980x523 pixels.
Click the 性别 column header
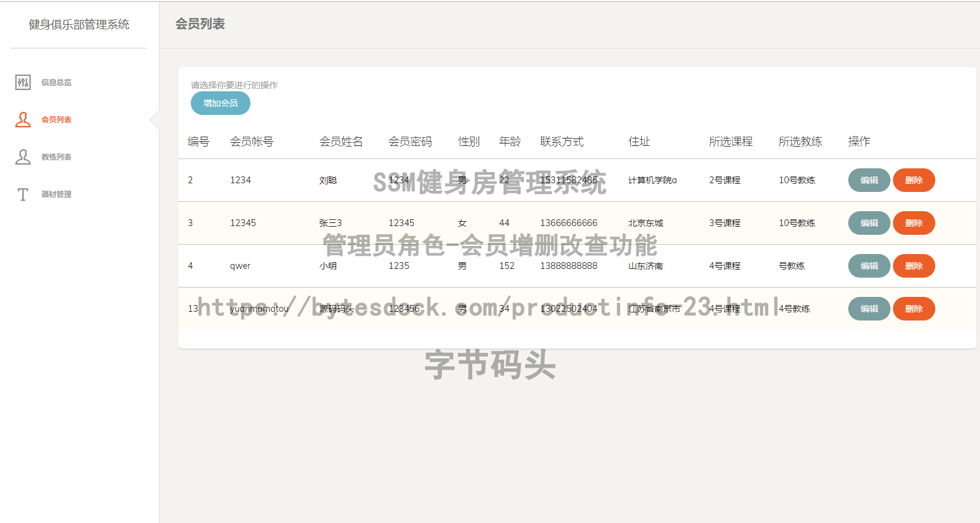click(469, 142)
